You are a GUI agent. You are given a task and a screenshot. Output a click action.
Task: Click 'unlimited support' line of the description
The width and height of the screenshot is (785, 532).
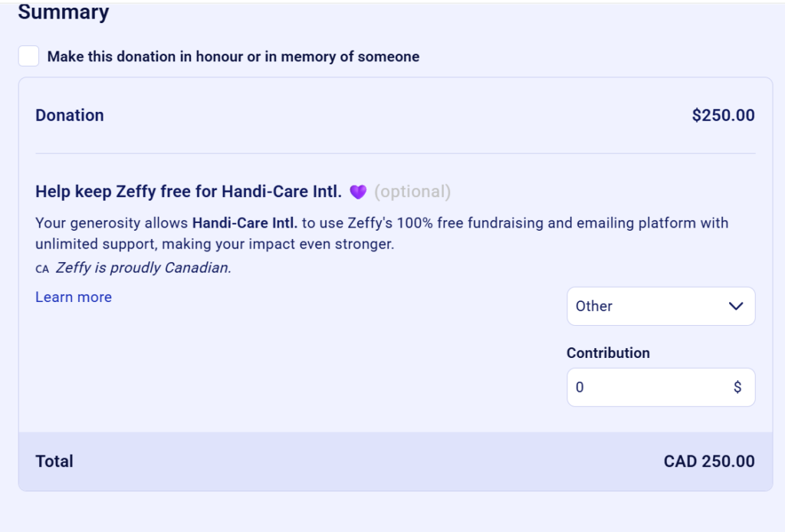(x=214, y=245)
